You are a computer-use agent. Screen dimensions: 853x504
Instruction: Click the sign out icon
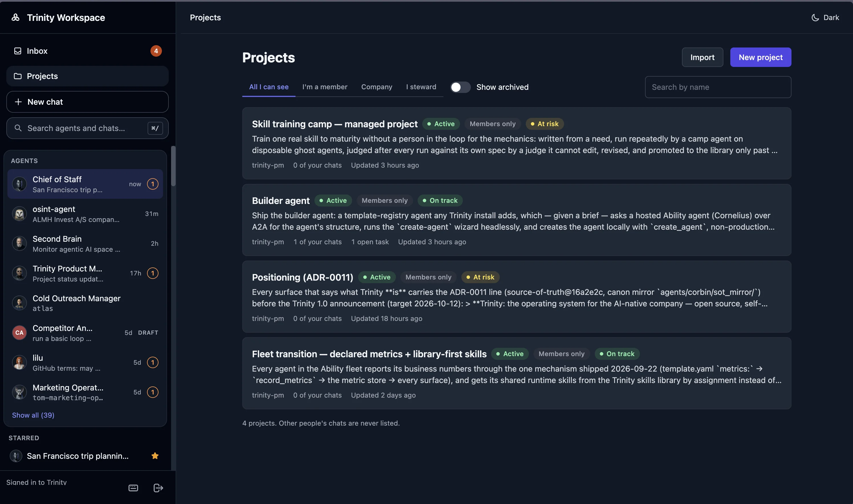pos(158,488)
